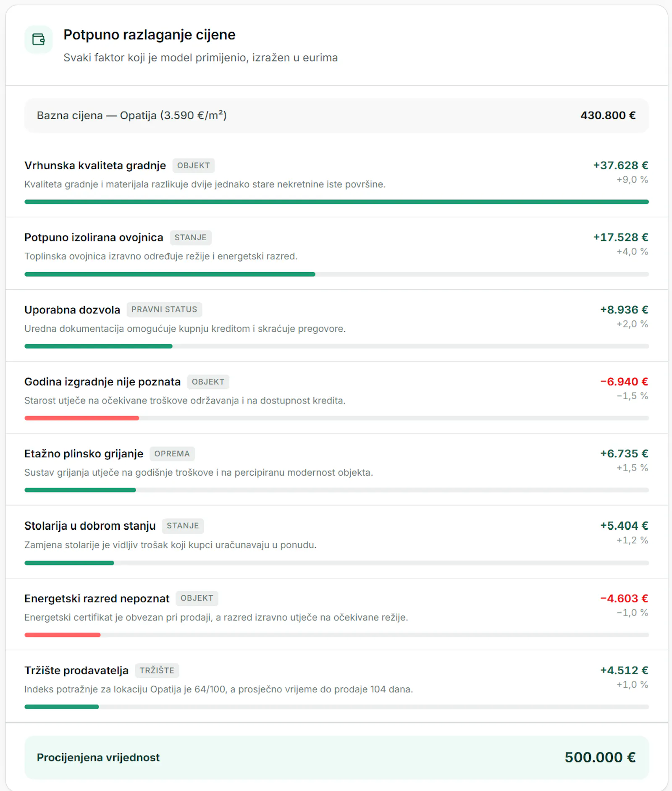Click the base price value 430.800 €
Image resolution: width=672 pixels, height=791 pixels.
[608, 115]
